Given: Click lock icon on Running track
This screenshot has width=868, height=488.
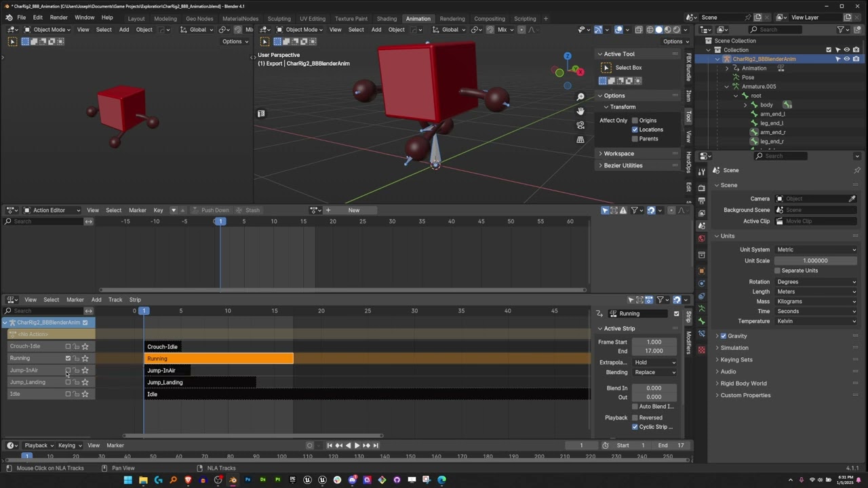Looking at the screenshot, I should point(76,359).
